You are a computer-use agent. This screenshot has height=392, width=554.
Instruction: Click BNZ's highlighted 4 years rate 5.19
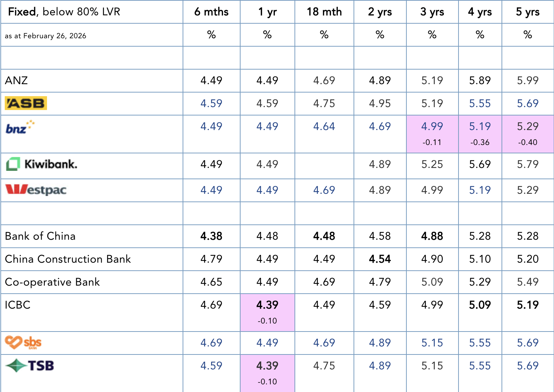pyautogui.click(x=480, y=126)
